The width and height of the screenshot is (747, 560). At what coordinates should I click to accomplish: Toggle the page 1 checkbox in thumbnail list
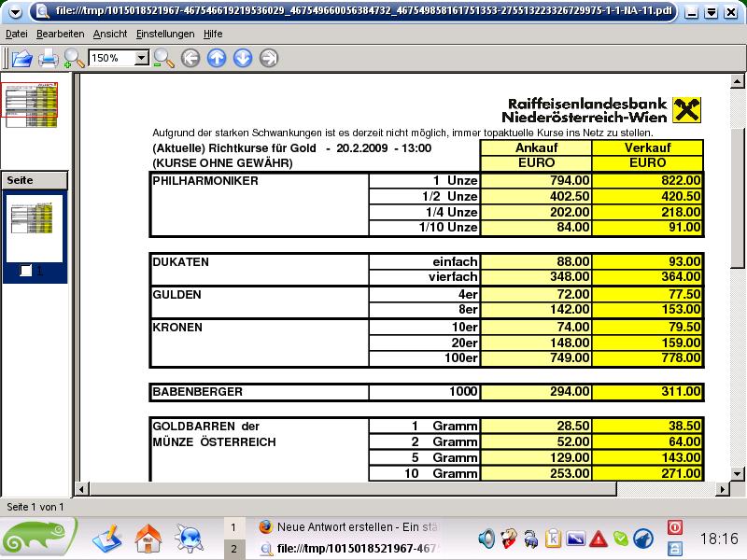[26, 270]
